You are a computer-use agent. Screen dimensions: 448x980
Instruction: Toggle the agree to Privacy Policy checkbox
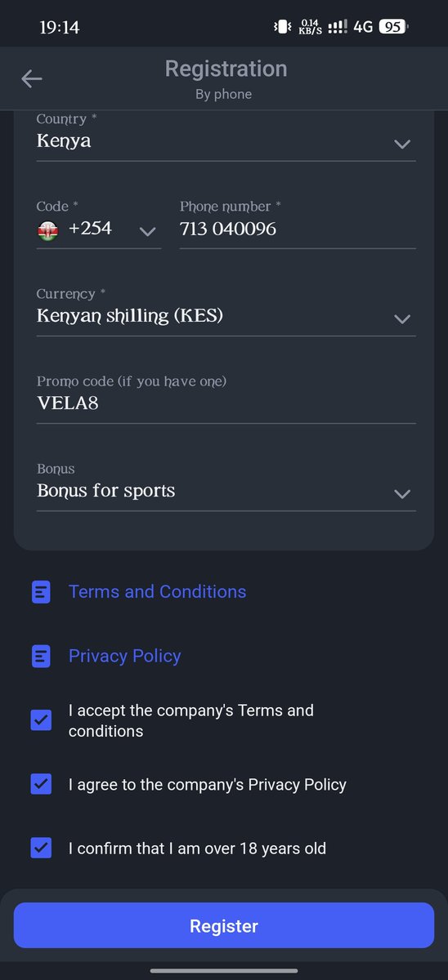tap(41, 784)
